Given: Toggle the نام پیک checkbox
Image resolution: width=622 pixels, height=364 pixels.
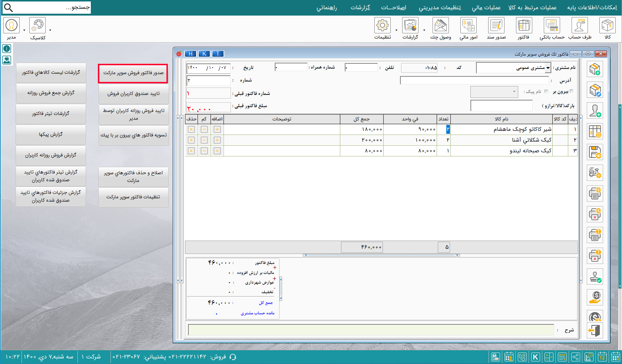Looking at the screenshot, I should 546,92.
